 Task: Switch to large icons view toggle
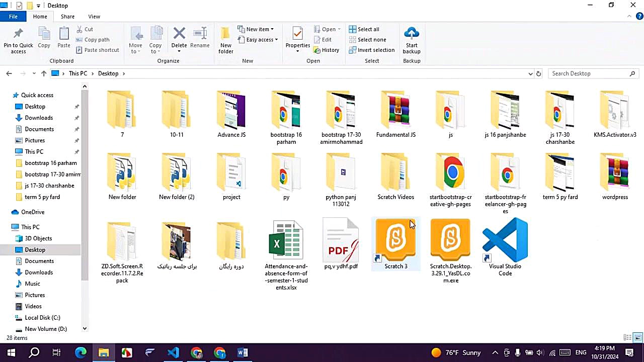click(x=638, y=338)
